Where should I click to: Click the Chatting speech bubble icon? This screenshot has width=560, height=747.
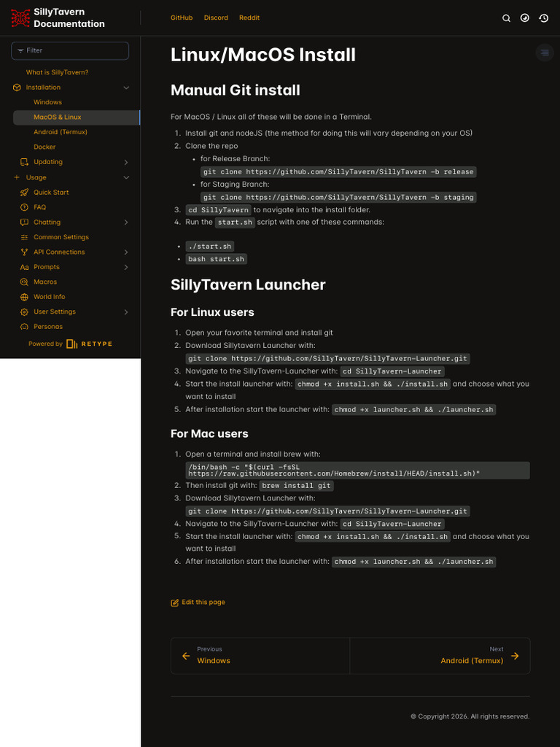(24, 222)
